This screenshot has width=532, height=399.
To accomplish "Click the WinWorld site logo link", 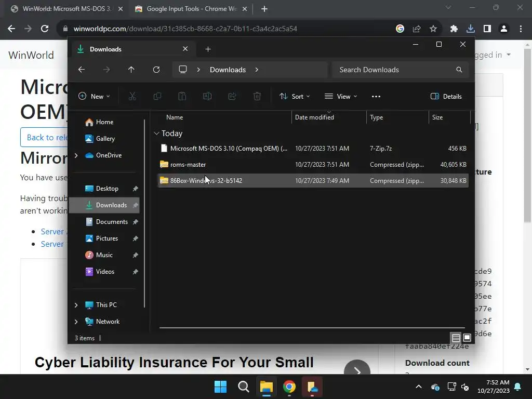I will pyautogui.click(x=31, y=55).
